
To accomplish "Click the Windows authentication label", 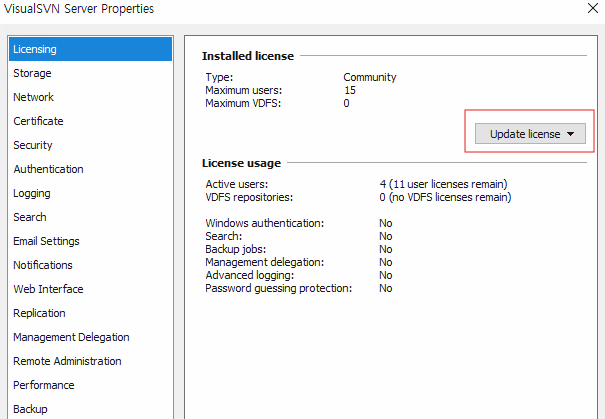I will [265, 223].
